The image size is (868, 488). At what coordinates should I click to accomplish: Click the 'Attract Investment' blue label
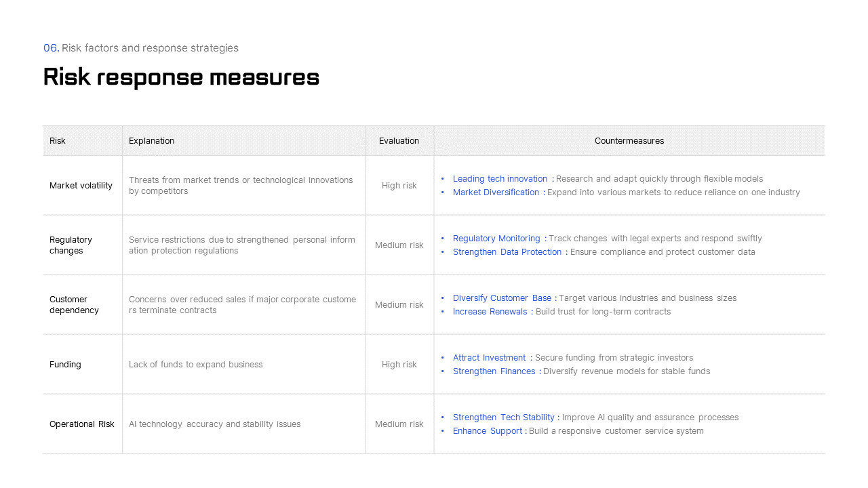click(489, 358)
